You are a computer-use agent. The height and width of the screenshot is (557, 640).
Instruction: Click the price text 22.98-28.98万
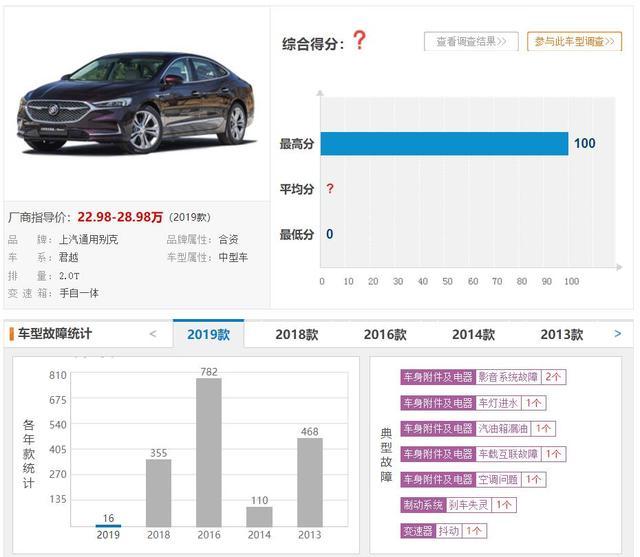click(120, 217)
